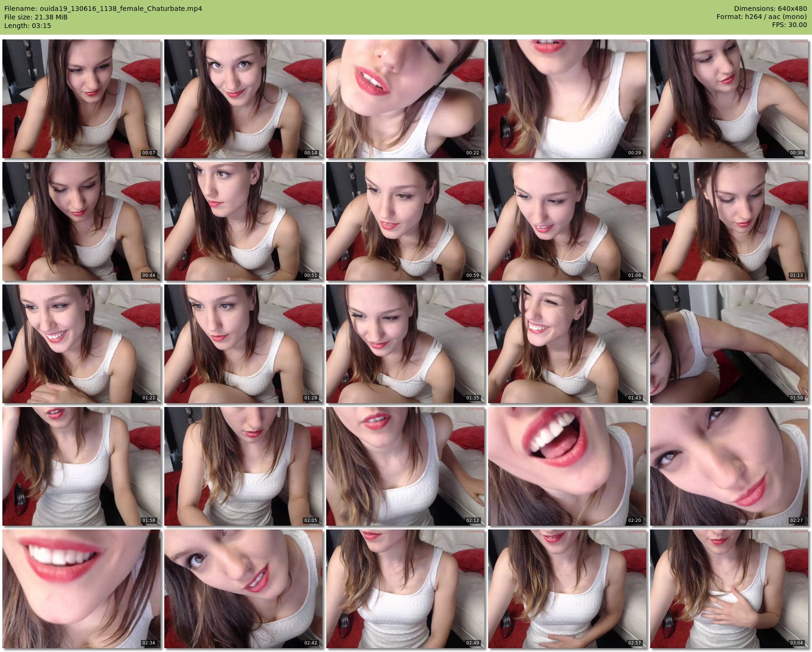Select the 'FPS: 30.00' text
Viewport: 812px width, 652px height.
(x=789, y=25)
